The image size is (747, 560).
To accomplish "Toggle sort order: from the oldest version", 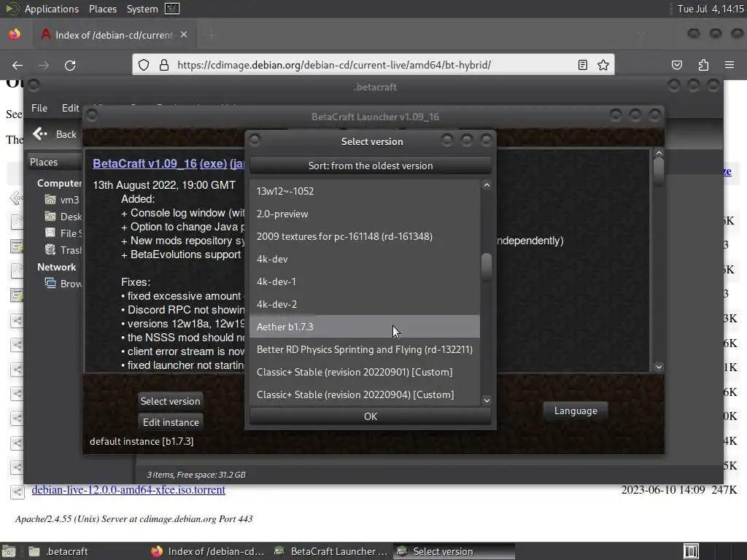I will (x=370, y=166).
